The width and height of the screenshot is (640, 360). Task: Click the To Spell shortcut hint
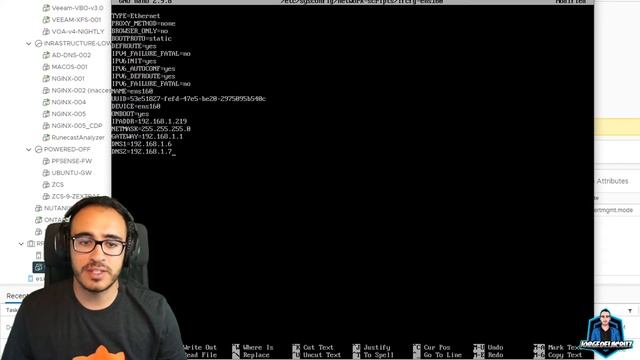pos(373,355)
